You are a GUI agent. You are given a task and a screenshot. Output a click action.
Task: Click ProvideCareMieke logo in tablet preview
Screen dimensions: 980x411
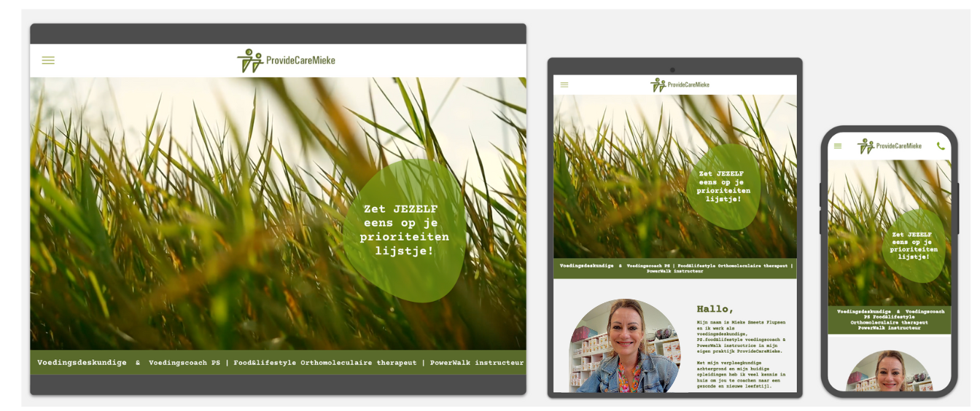point(680,85)
